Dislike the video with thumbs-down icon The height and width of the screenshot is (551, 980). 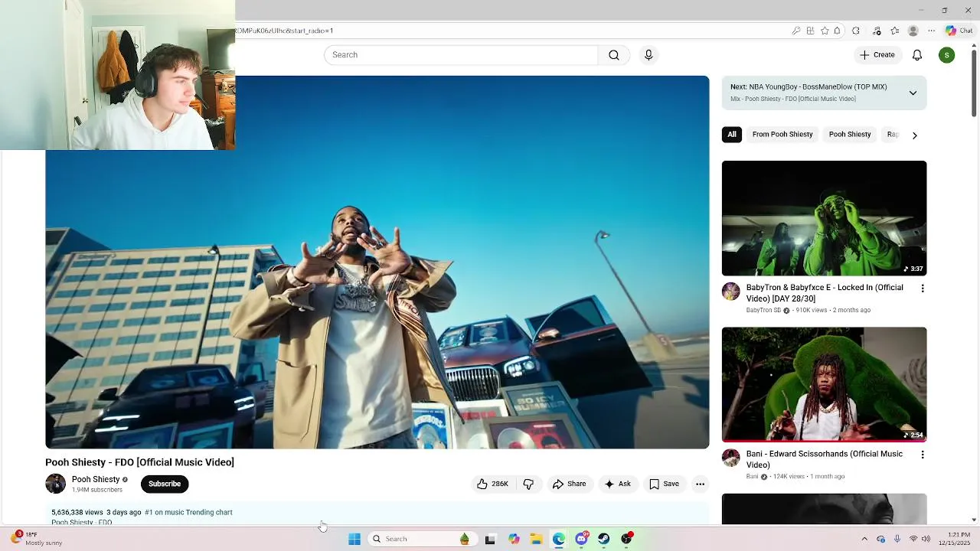click(x=528, y=484)
